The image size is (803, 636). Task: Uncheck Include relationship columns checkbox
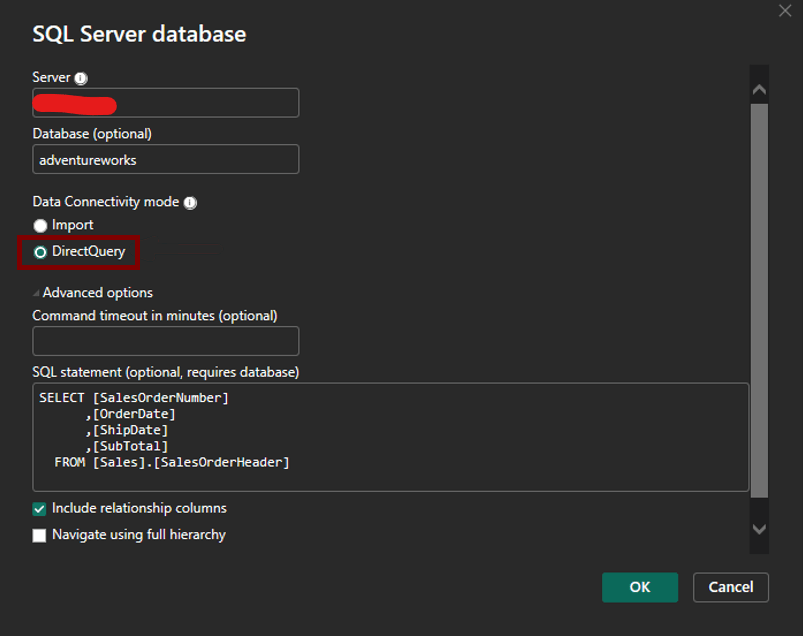pos(40,509)
